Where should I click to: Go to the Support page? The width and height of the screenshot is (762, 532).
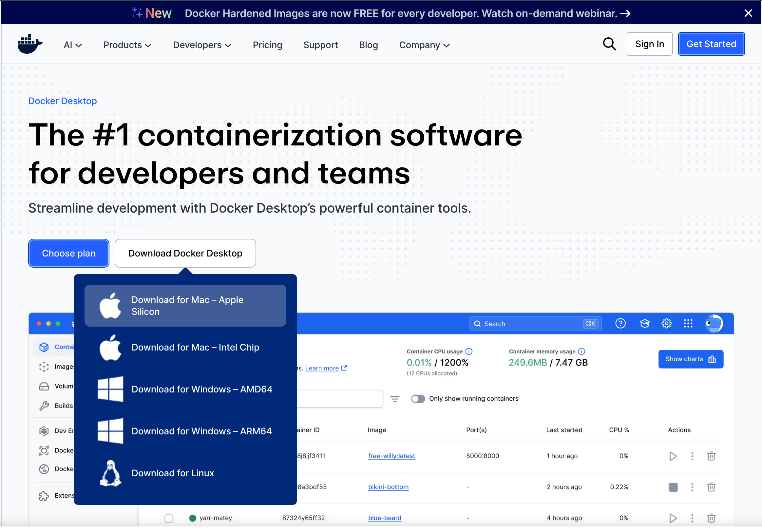321,45
